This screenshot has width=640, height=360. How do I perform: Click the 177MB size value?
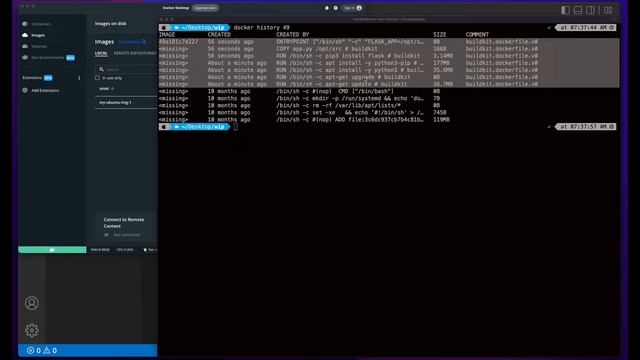point(441,63)
